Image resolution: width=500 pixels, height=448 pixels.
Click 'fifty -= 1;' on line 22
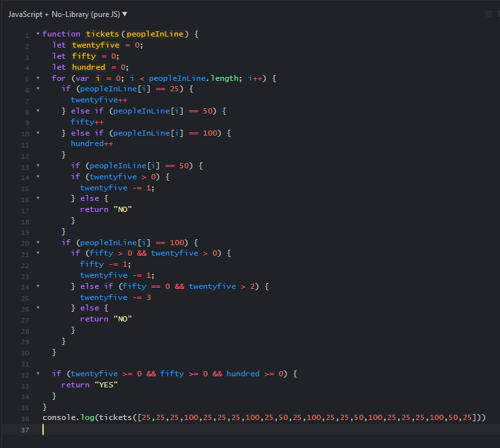[x=105, y=264]
